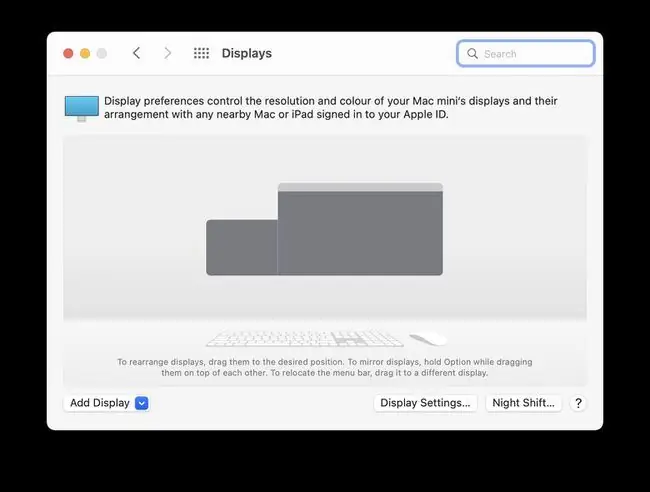Close the Displays window
Image resolution: width=650 pixels, height=492 pixels.
(68, 53)
